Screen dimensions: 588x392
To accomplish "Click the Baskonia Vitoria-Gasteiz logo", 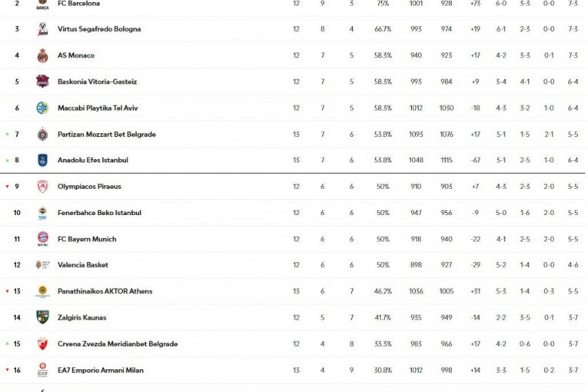I will (42, 81).
